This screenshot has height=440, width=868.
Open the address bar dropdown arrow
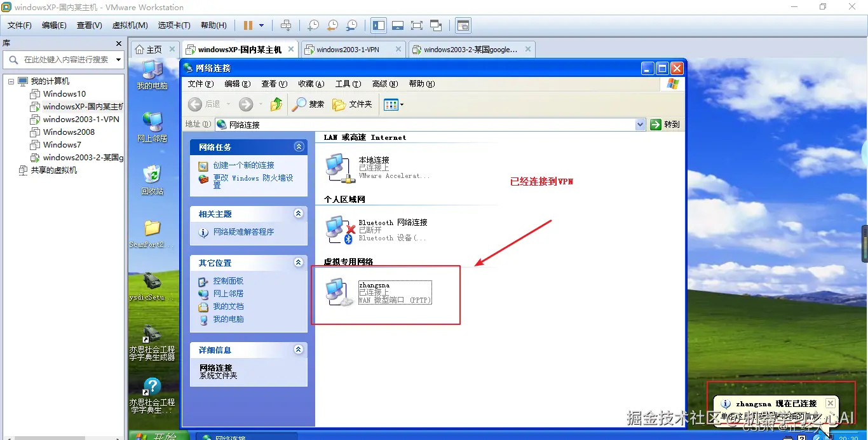click(x=641, y=125)
